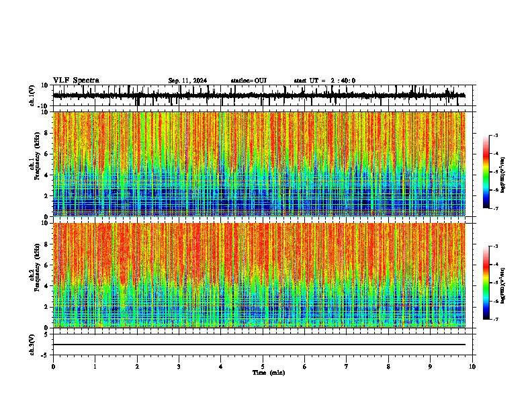Click the "station=OUI" header label
This screenshot has height=411, width=532.
tap(249, 81)
